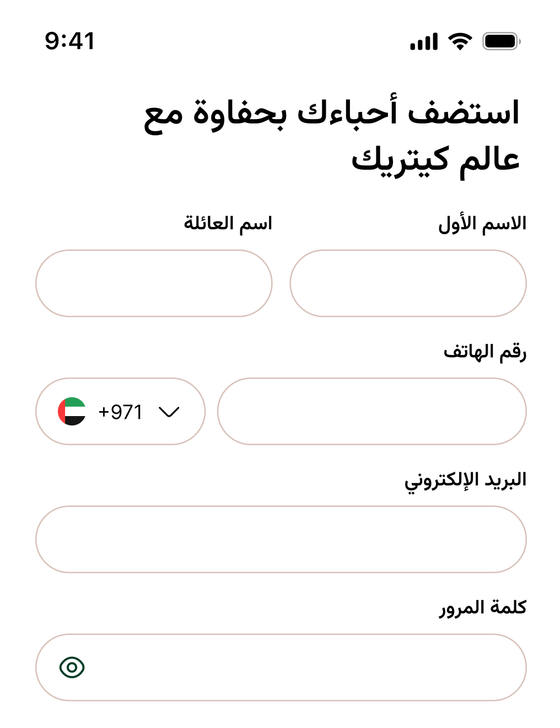Screen dimensions: 560x728
Task: Show the hidden password using the eye toggle
Action: click(x=72, y=667)
